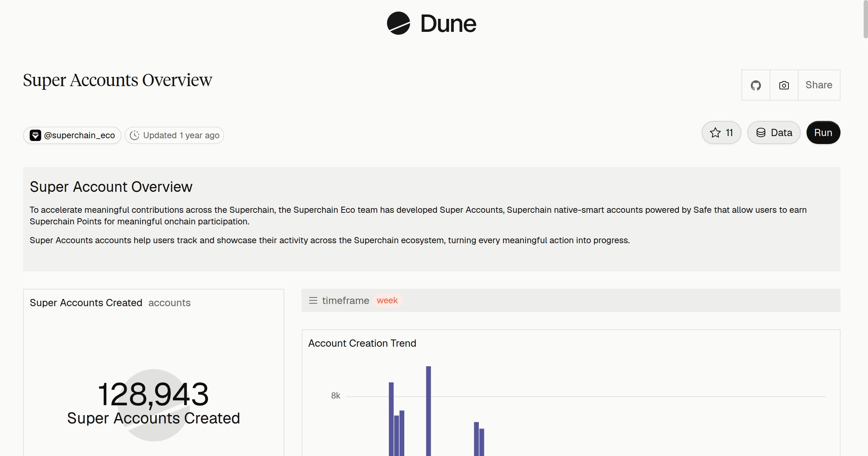868x456 pixels.
Task: Open the GitHub icon button
Action: pyautogui.click(x=756, y=85)
